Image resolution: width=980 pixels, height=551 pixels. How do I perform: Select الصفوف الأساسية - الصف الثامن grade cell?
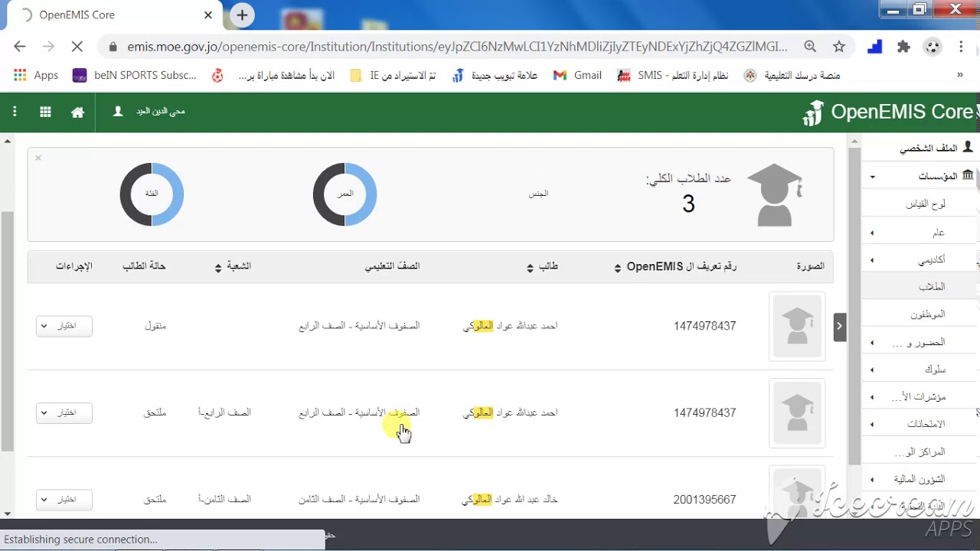coord(359,500)
